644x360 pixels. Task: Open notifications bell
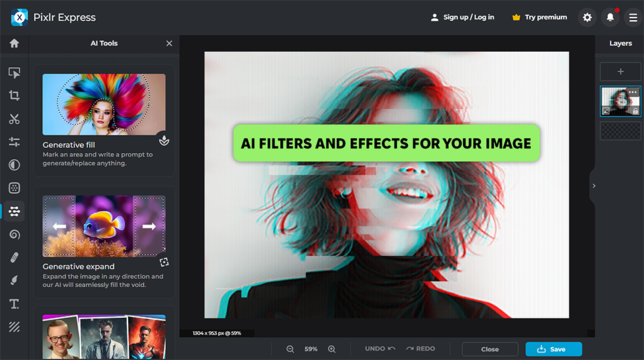(610, 17)
